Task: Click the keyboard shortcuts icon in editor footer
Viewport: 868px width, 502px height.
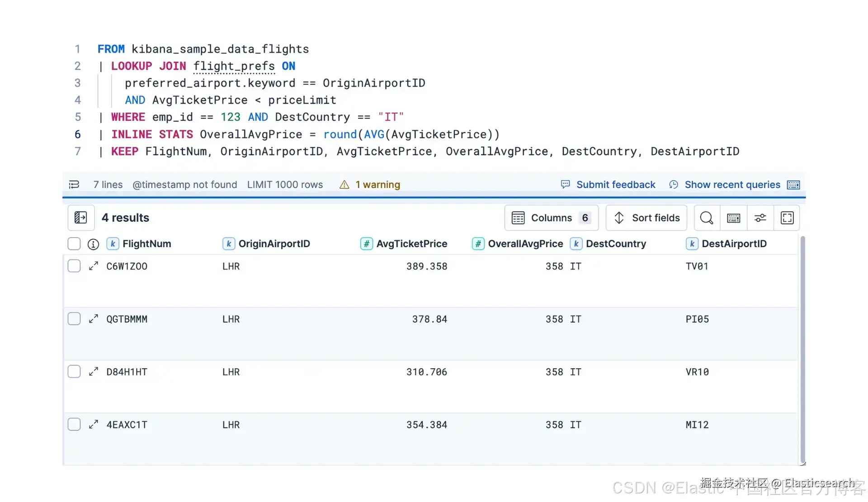Action: pyautogui.click(x=793, y=184)
